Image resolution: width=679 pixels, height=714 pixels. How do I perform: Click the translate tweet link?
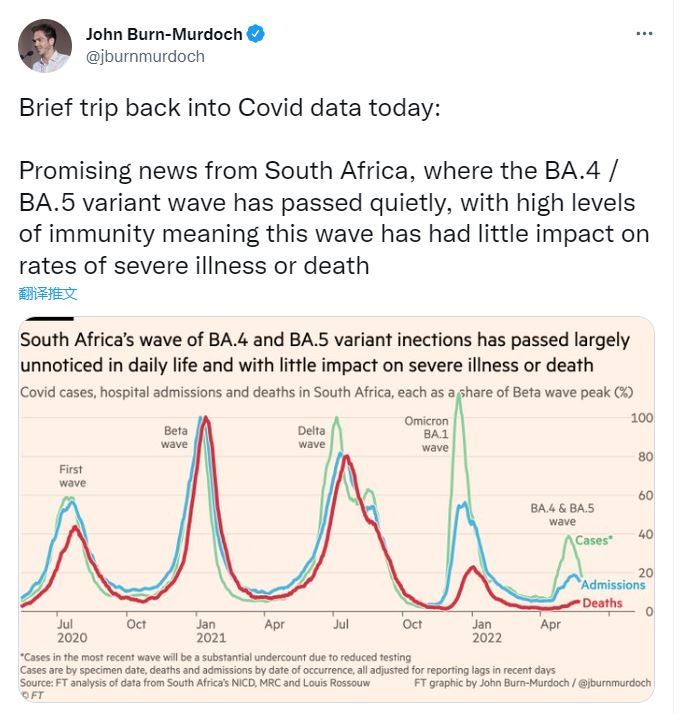(x=47, y=293)
